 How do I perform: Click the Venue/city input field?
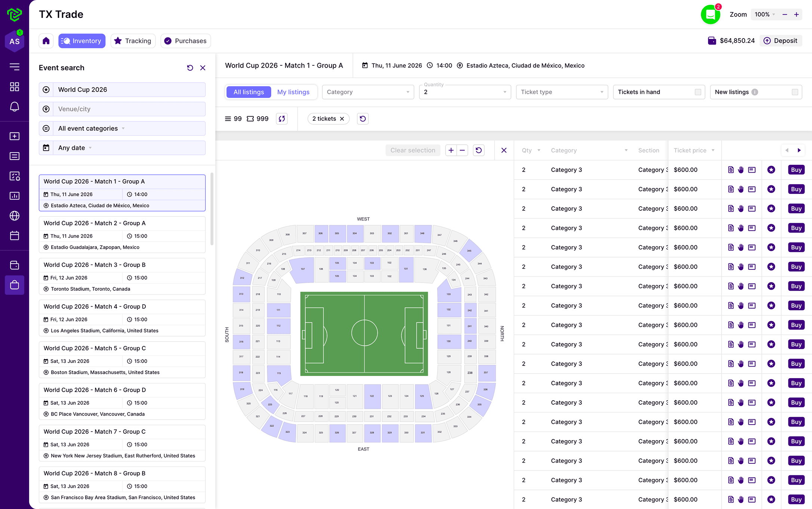[x=122, y=109]
